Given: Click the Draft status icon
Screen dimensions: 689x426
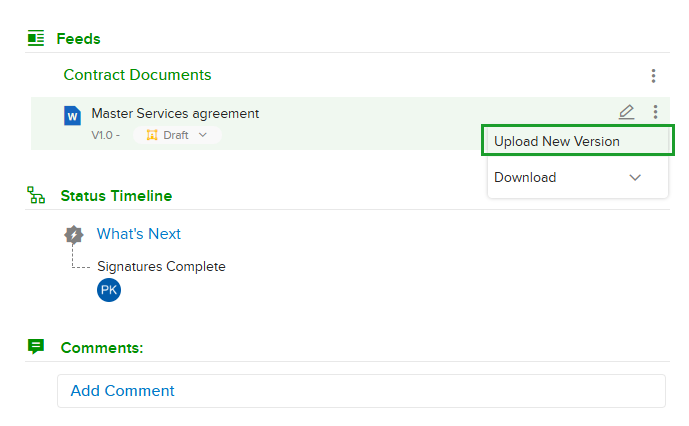Looking at the screenshot, I should click(x=152, y=135).
